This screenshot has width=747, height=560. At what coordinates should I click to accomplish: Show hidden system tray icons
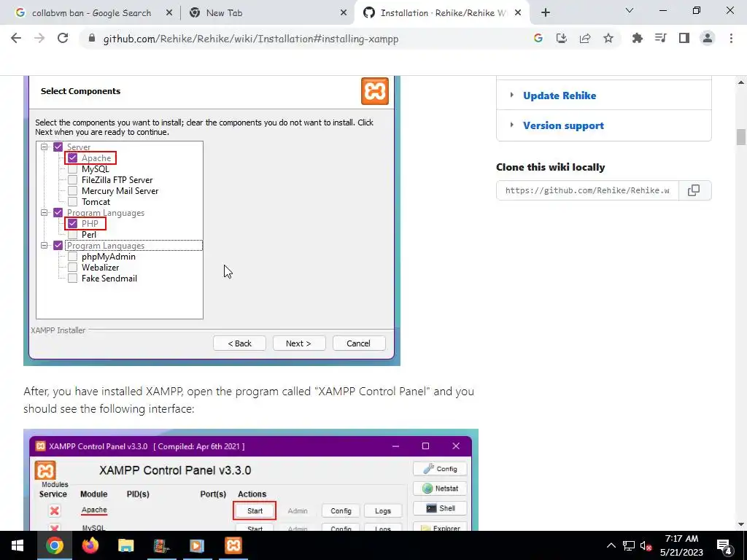(x=611, y=546)
